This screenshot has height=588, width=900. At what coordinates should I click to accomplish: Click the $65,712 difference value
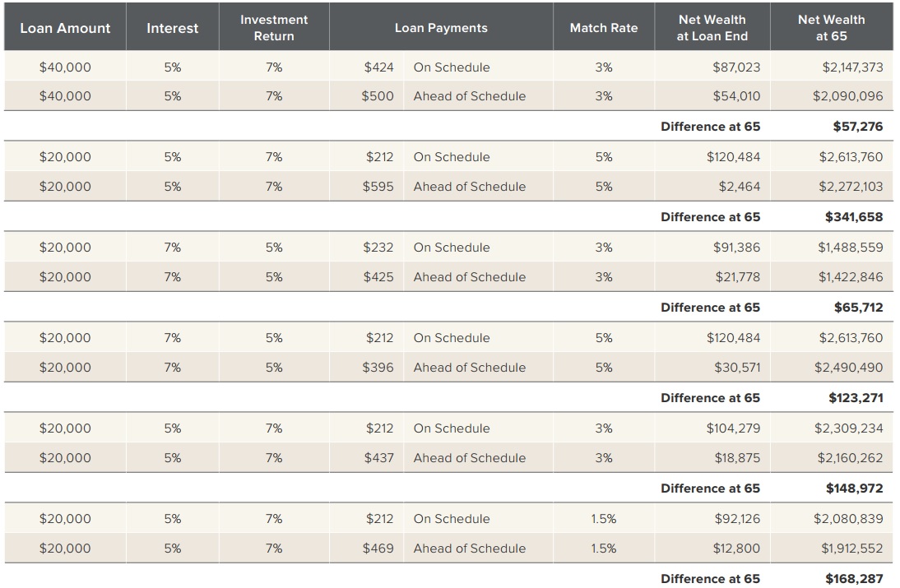click(858, 308)
